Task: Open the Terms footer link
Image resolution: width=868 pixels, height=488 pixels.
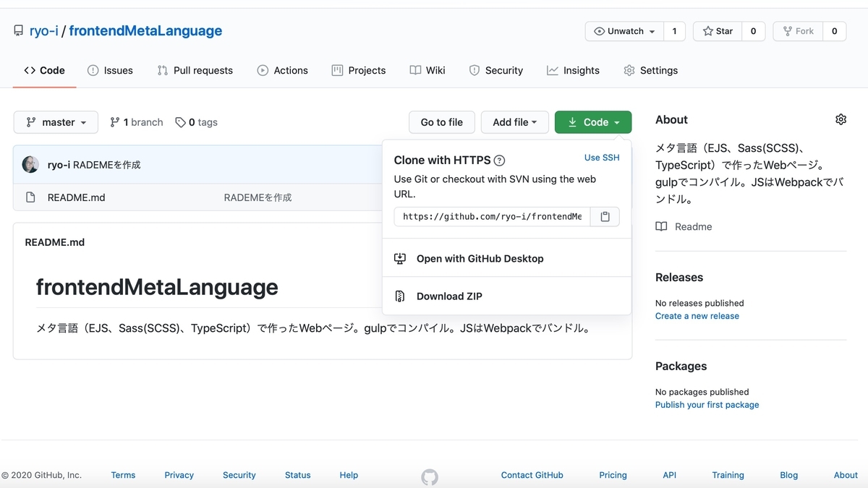Action: [x=123, y=475]
